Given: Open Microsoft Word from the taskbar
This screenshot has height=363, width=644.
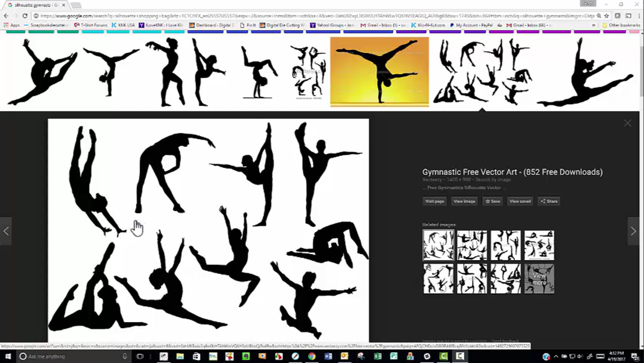Looking at the screenshot, I should click(328, 356).
